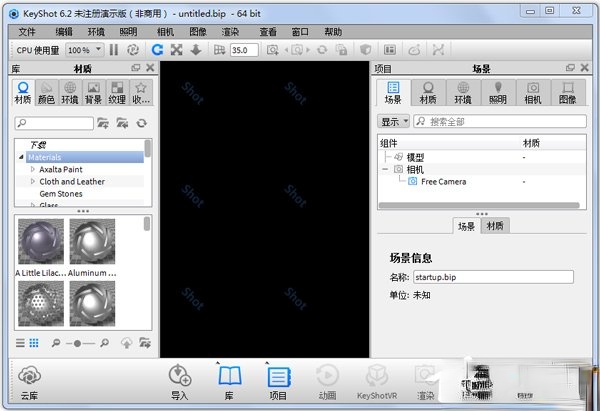Click the downward arrow toolbar icon
This screenshot has height=411, width=600.
196,50
